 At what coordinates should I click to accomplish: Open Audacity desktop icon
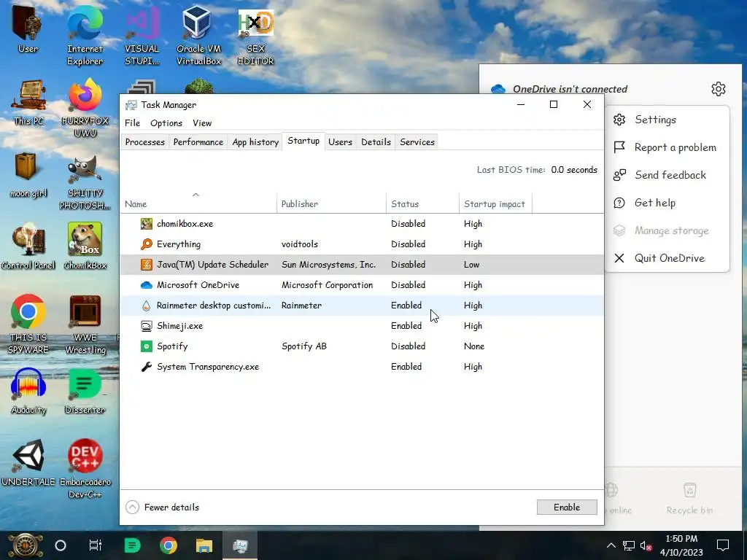point(28,392)
